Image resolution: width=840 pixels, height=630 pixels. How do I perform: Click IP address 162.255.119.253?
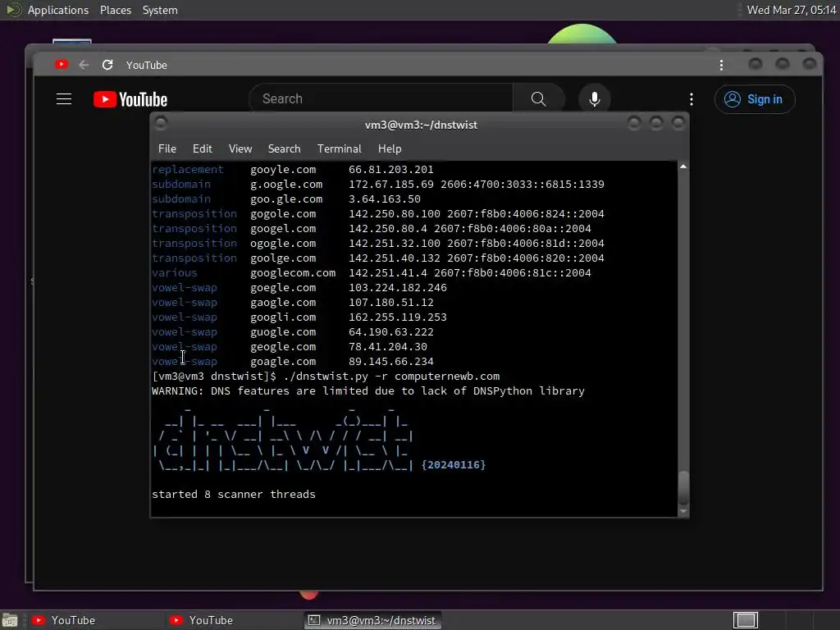pos(398,317)
